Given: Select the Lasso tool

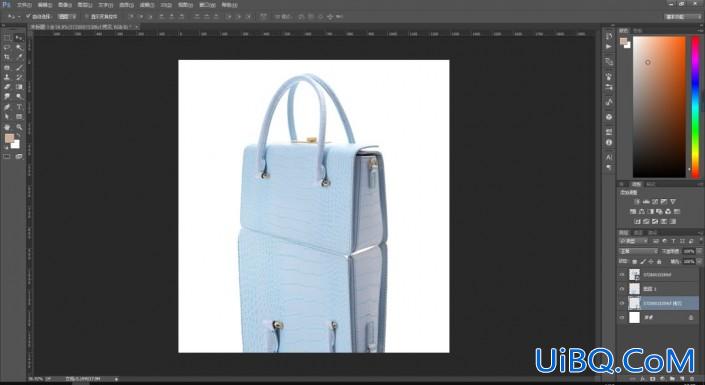Looking at the screenshot, I should click(7, 48).
